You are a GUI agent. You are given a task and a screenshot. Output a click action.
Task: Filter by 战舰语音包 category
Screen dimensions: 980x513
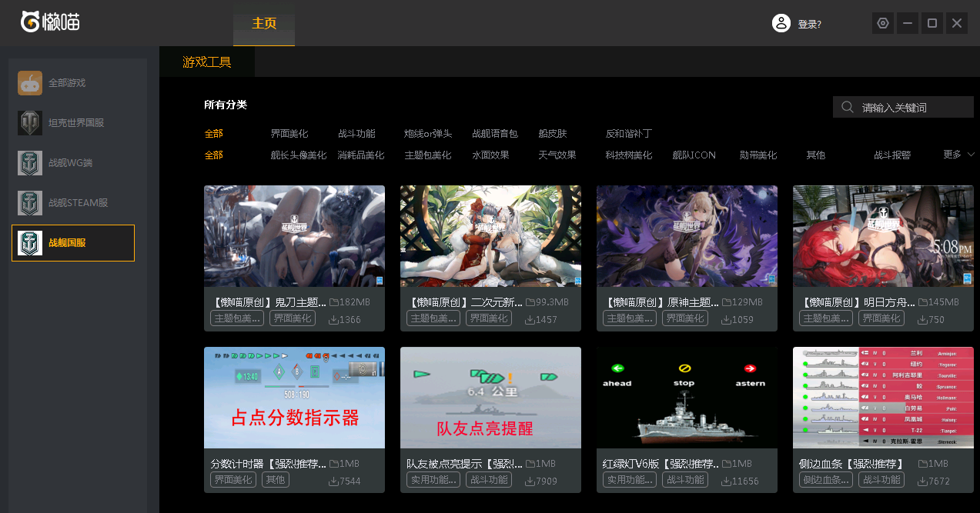point(495,134)
